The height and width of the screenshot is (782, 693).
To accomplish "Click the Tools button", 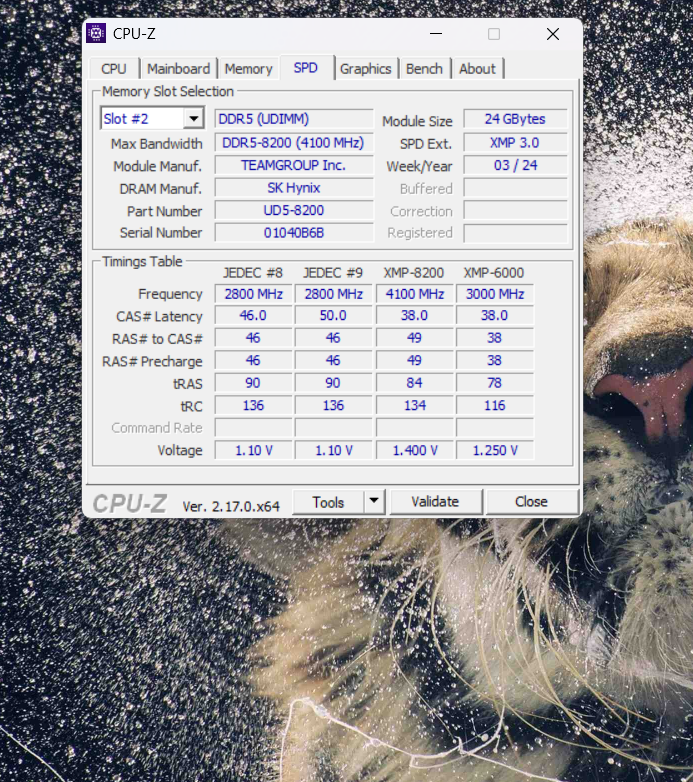I will pyautogui.click(x=328, y=502).
